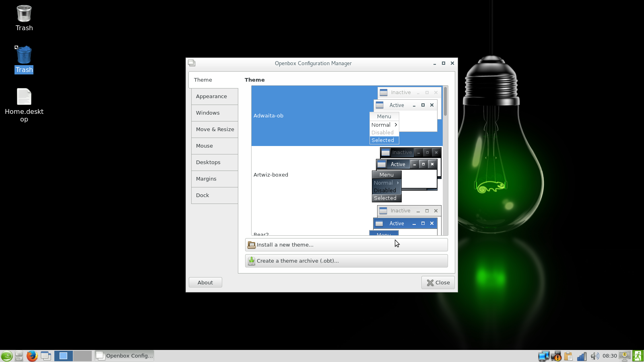This screenshot has width=644, height=362.
Task: Click the green openSUSE start menu icon
Action: [6, 356]
